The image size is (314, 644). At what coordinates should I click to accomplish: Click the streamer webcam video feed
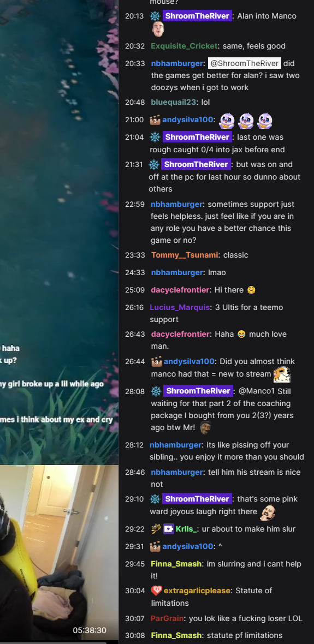click(x=59, y=552)
